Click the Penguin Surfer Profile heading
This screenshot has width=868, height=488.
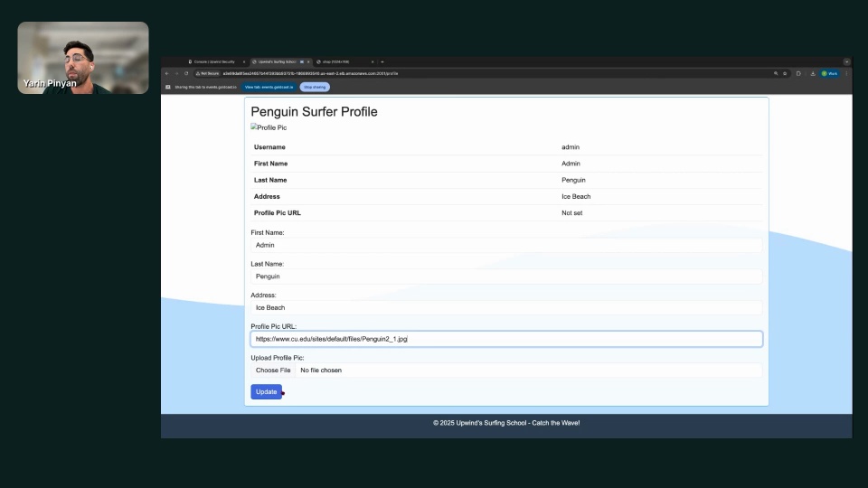(314, 112)
